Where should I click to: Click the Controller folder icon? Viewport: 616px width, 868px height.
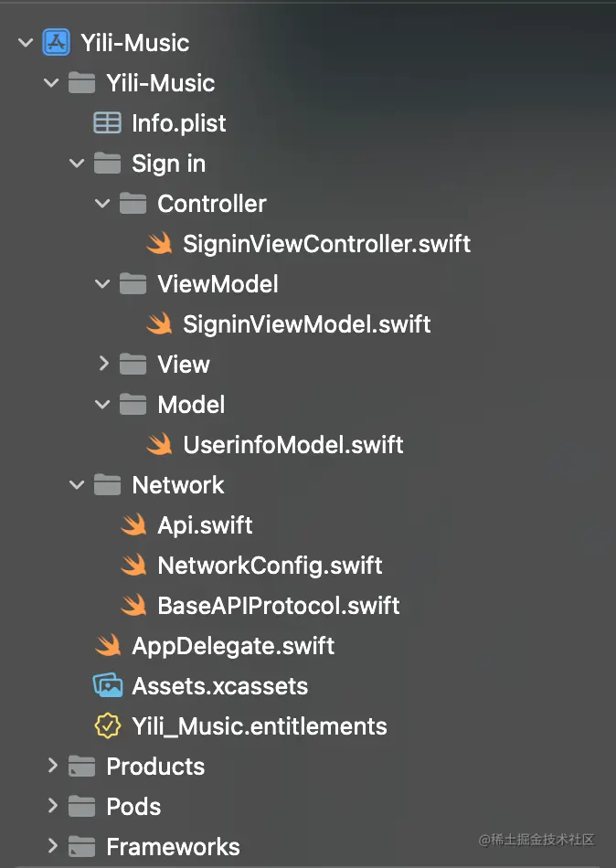click(x=133, y=204)
